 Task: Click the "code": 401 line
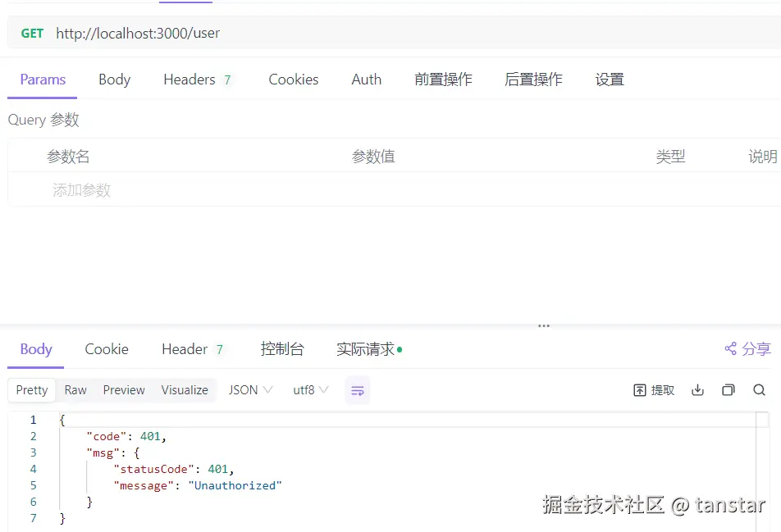coord(126,436)
